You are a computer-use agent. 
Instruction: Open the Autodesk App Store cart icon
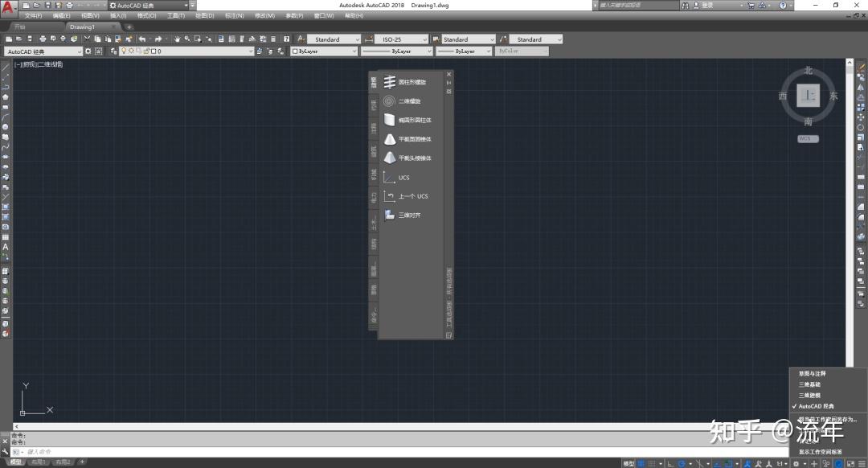751,5
